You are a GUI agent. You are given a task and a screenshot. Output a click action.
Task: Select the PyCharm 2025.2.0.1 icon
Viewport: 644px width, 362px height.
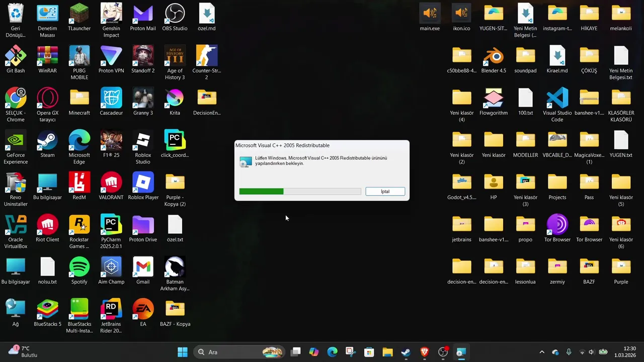[111, 232]
